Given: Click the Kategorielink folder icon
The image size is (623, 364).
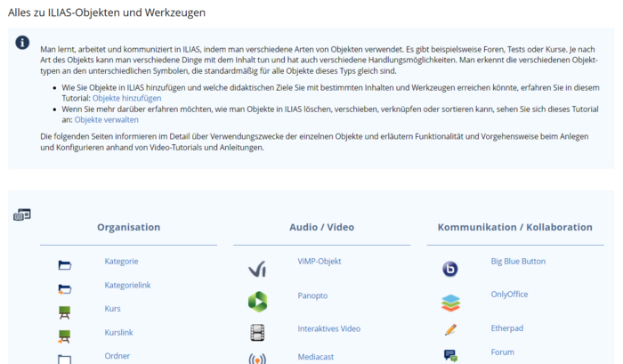Looking at the screenshot, I should (x=64, y=288).
